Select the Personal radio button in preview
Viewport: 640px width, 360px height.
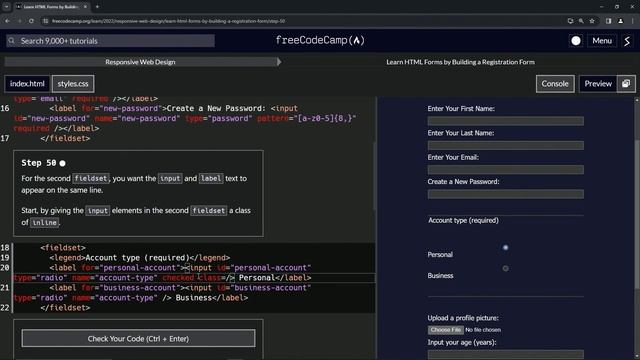[505, 248]
